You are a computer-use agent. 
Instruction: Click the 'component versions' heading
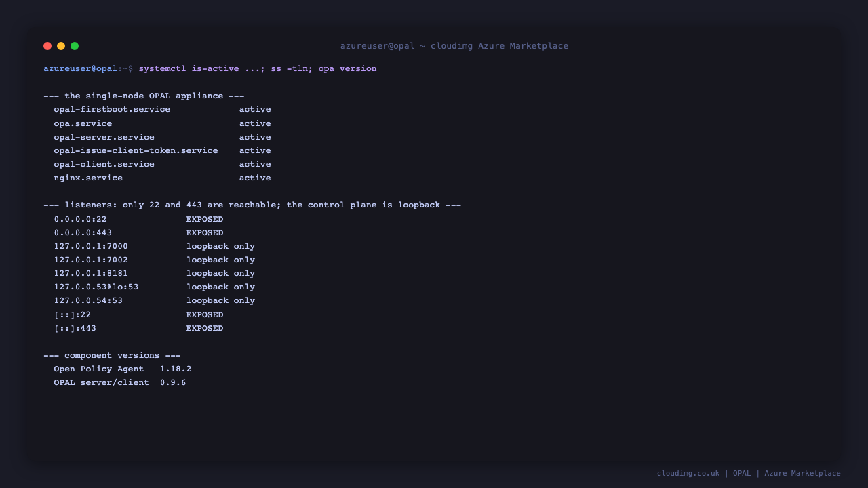point(112,355)
